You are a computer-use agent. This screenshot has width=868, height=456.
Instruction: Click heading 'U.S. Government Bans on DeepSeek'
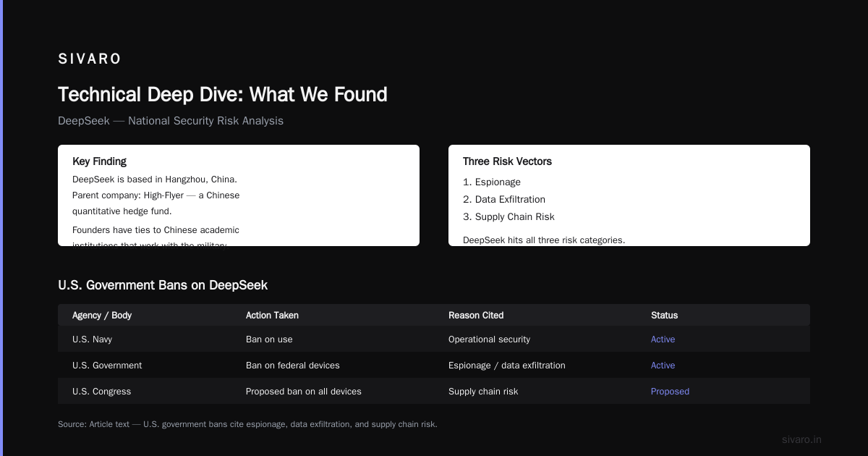coord(163,285)
